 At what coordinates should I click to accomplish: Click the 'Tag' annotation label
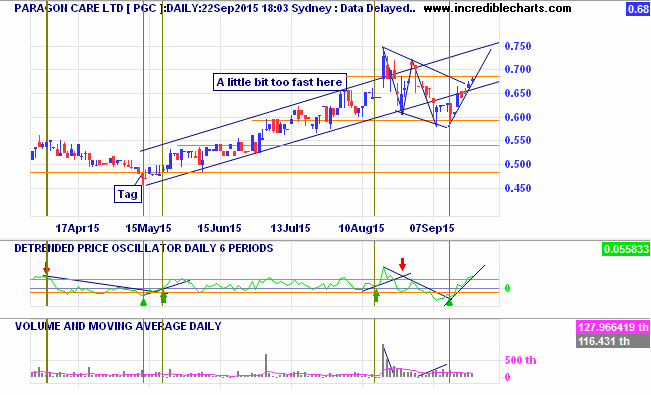(128, 194)
